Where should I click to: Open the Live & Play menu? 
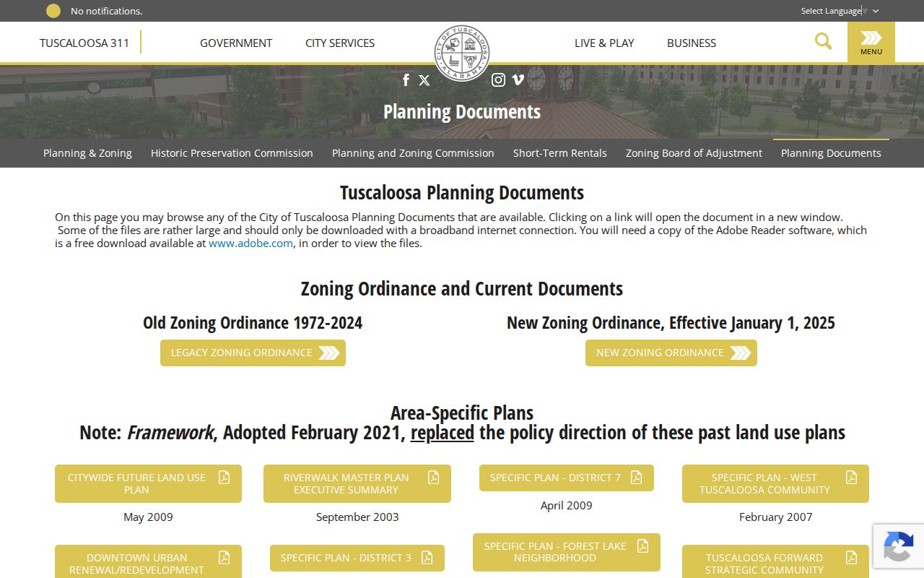coord(604,43)
